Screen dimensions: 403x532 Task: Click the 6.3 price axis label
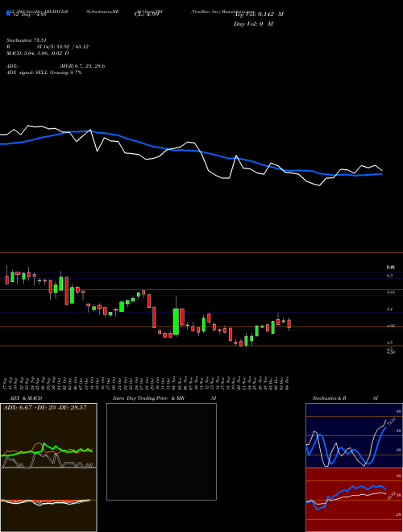point(390,276)
